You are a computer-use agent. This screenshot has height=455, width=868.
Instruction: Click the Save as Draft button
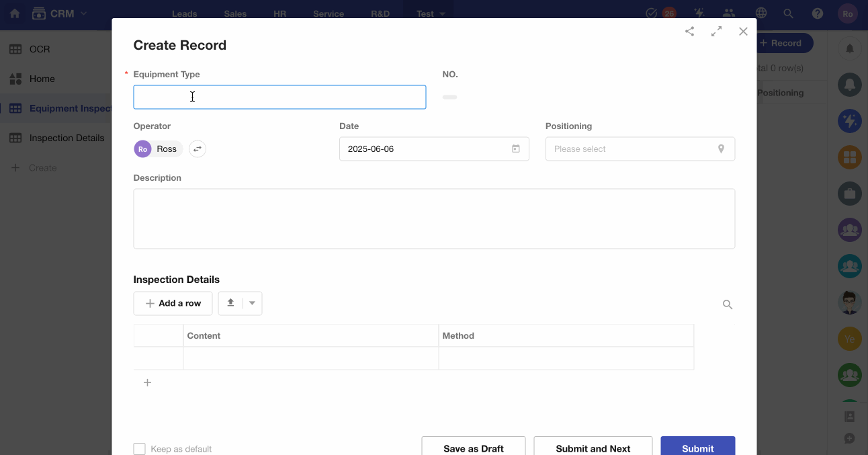coord(473,448)
